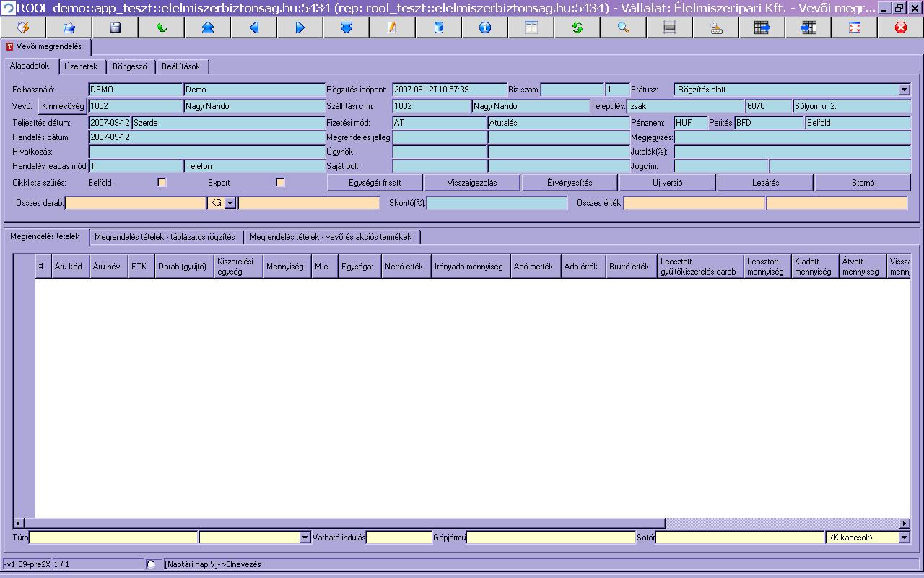The height and width of the screenshot is (578, 924).
Task: Open the Kikapcsolt dropdown
Action: click(904, 538)
